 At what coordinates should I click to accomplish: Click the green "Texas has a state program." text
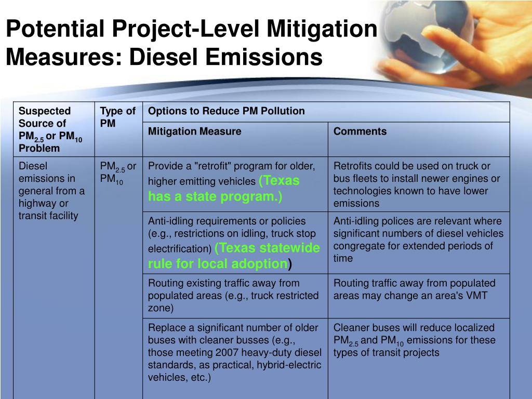223,189
